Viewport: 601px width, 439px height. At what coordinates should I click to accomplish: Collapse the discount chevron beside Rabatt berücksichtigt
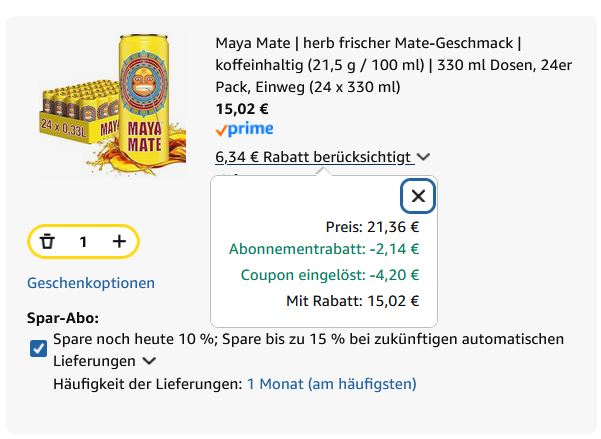(x=424, y=157)
